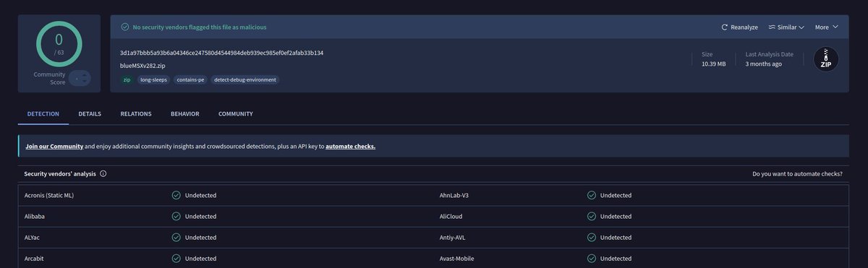The image size is (868, 268).
Task: Click the Alibaba undetected check icon
Action: pos(176,216)
